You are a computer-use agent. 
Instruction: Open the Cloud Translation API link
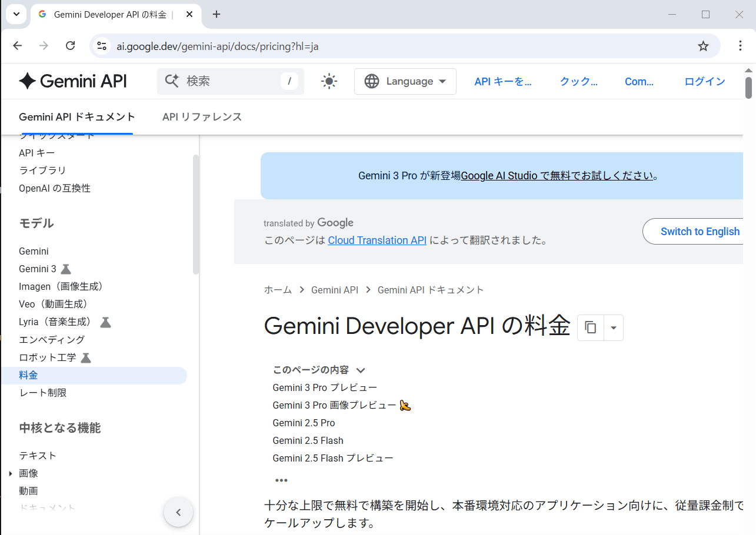[377, 240]
